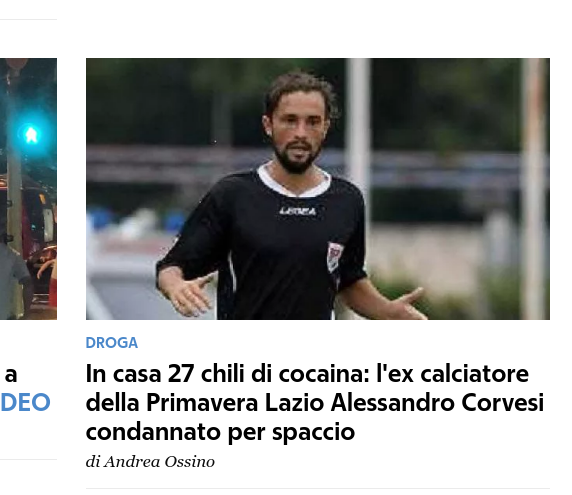This screenshot has height=495, width=572.
Task: Click the Legea logo on the black shirt
Action: (x=298, y=211)
